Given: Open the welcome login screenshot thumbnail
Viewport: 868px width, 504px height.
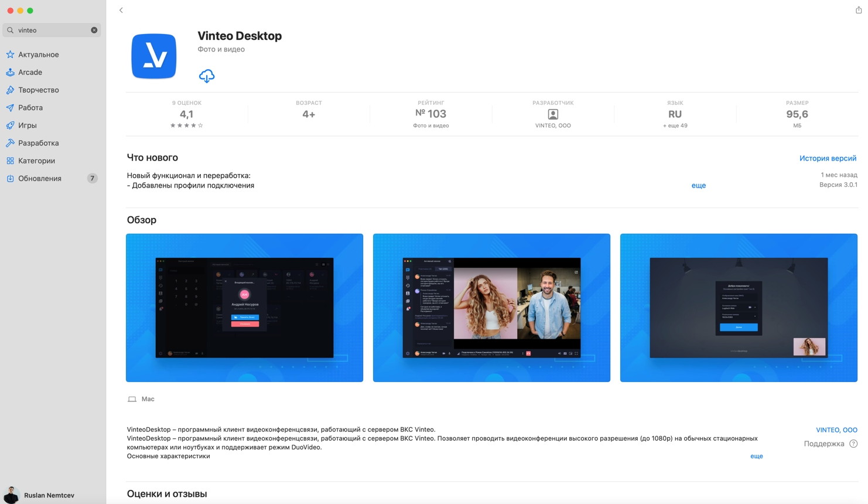Looking at the screenshot, I should (x=739, y=308).
